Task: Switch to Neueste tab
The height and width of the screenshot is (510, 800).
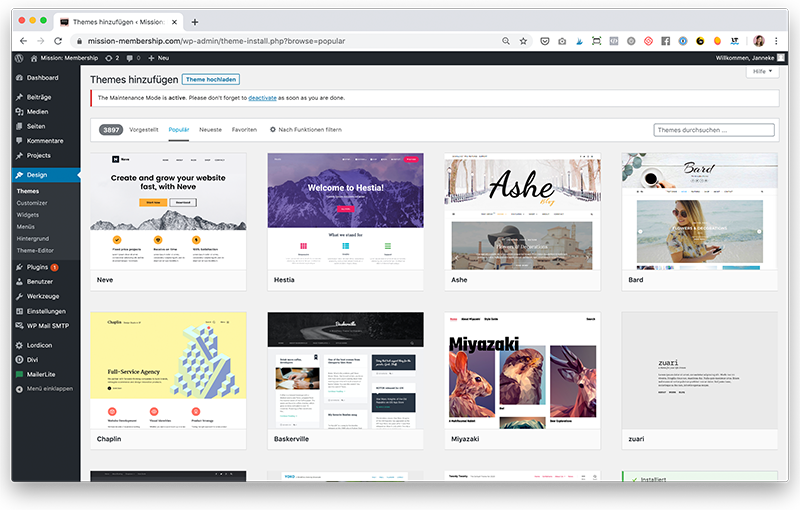Action: click(x=210, y=130)
